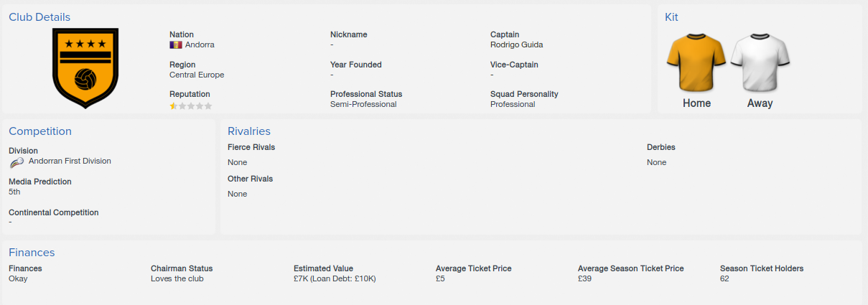Click the orange club badge crest
This screenshot has height=305, width=868.
coord(85,67)
